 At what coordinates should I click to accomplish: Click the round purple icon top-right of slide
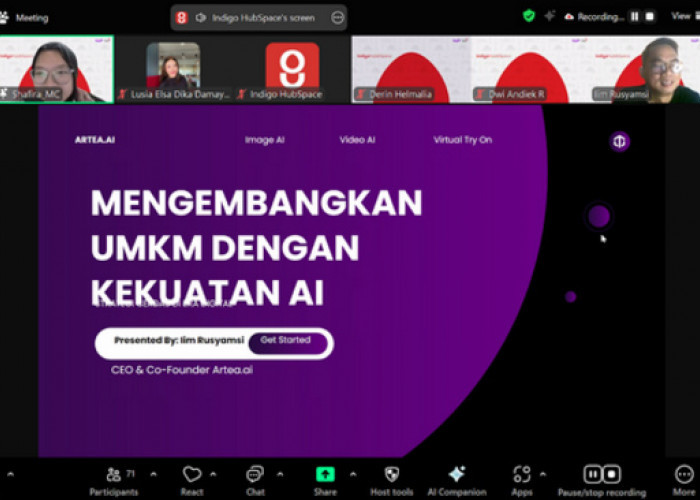tap(620, 142)
